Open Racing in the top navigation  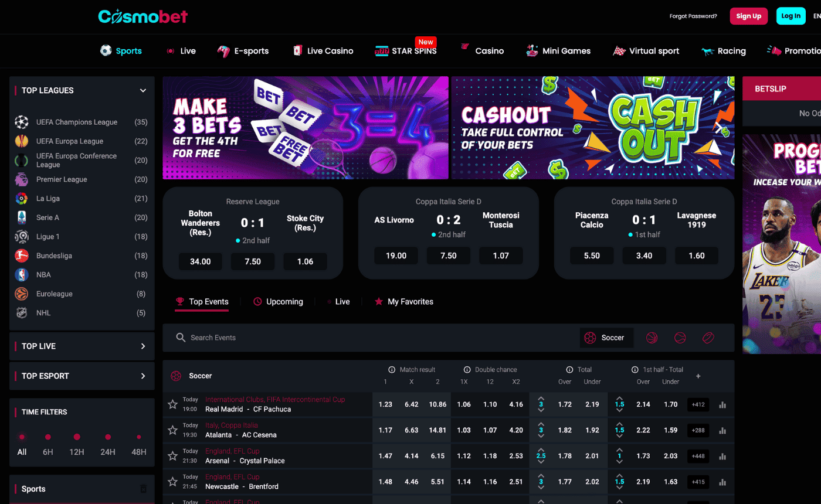(x=724, y=51)
